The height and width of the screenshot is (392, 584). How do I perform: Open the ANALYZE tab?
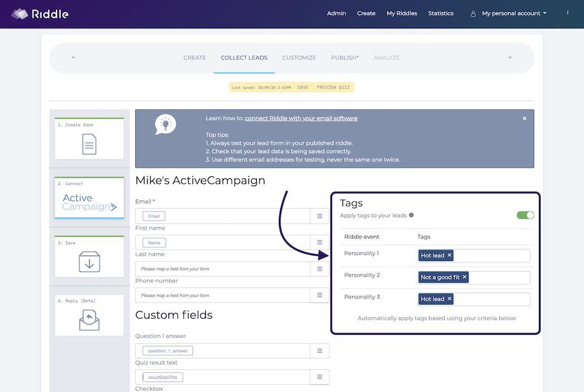(387, 58)
